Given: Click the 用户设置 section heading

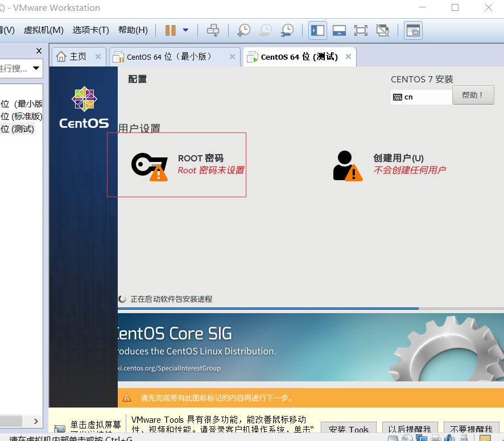Looking at the screenshot, I should [x=139, y=128].
